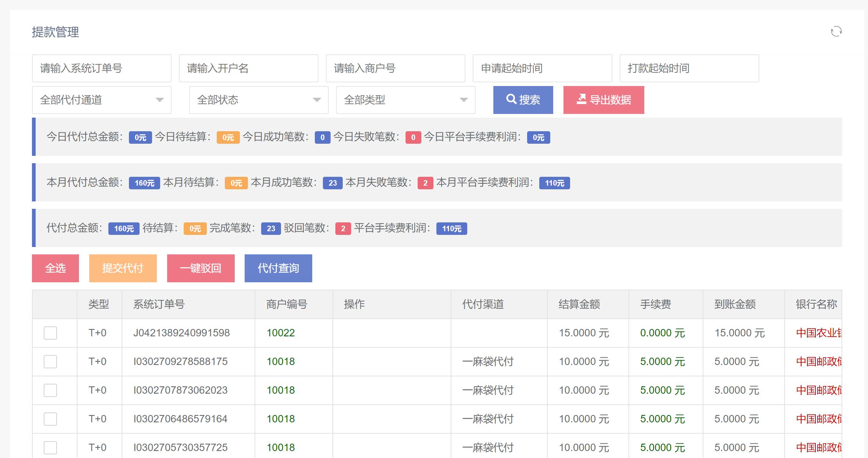868x458 pixels.
Task: Click the 一键驳回 reject-all button
Action: coord(201,268)
